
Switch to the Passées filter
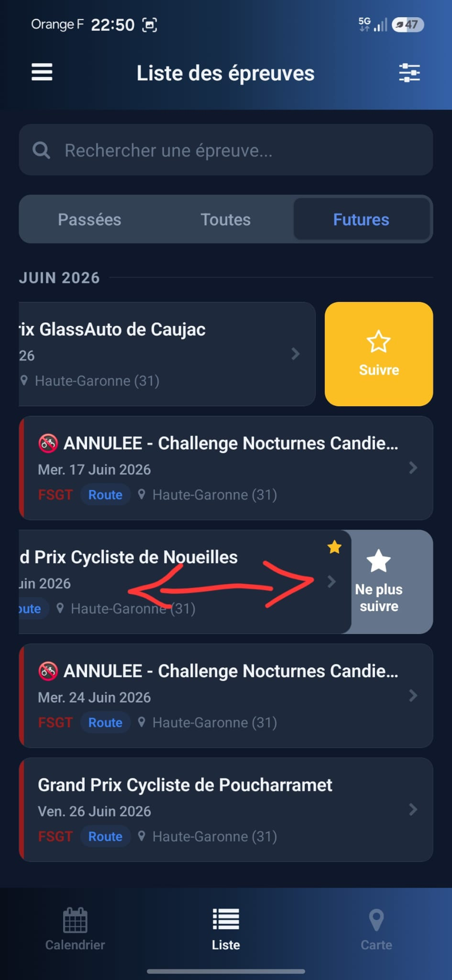coord(90,220)
